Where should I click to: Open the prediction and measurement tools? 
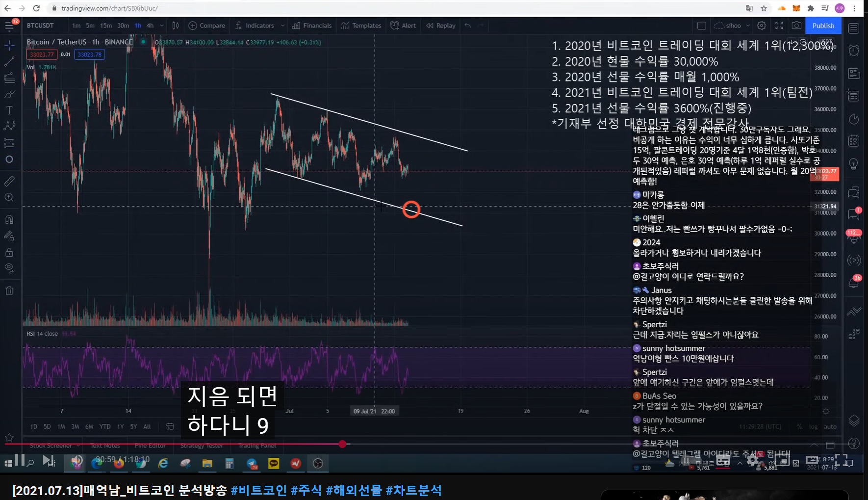click(x=9, y=143)
